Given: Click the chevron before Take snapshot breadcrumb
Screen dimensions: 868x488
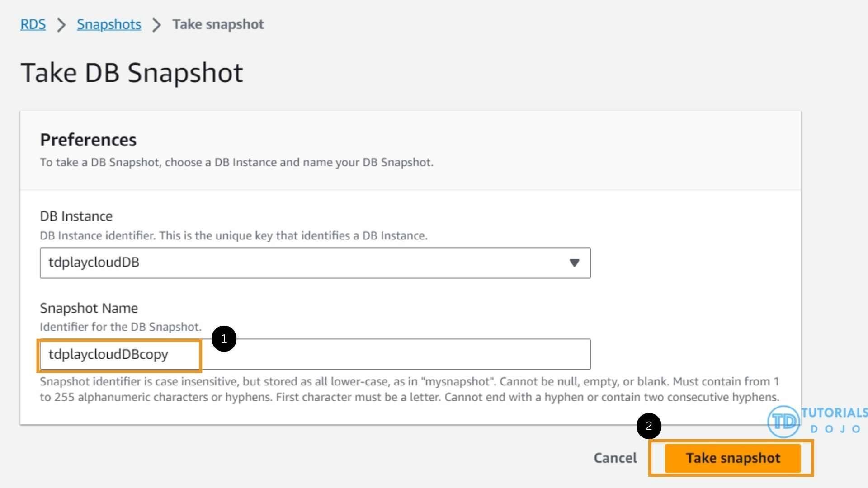Looking at the screenshot, I should coord(156,25).
